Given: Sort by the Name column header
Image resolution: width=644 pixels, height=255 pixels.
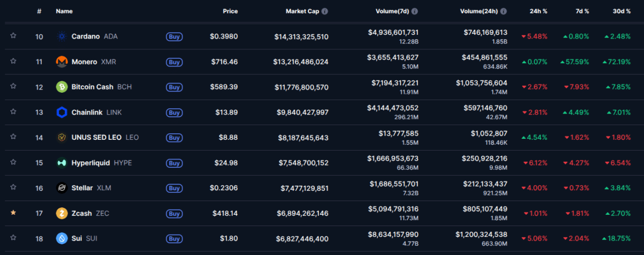Looking at the screenshot, I should pyautogui.click(x=64, y=11).
